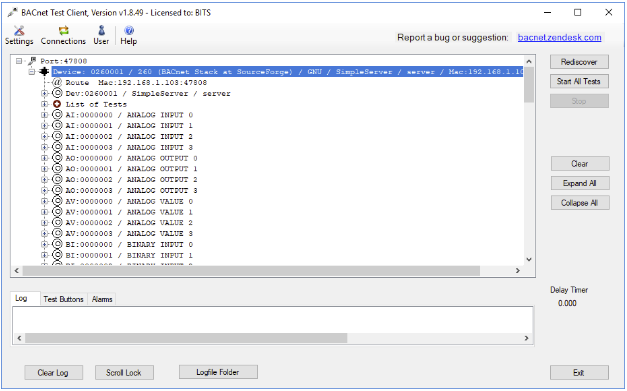The height and width of the screenshot is (391, 627).
Task: Click the Port:47808 network icon
Action: point(32,61)
